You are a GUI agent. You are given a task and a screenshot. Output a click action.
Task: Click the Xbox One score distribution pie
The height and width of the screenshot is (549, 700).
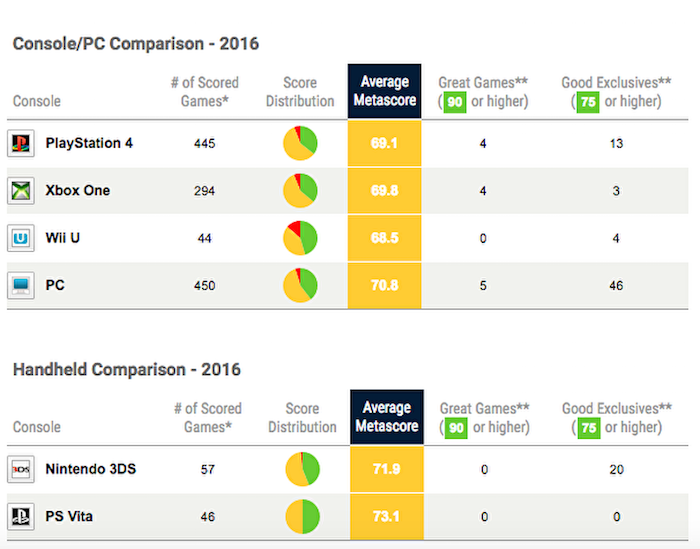[300, 190]
